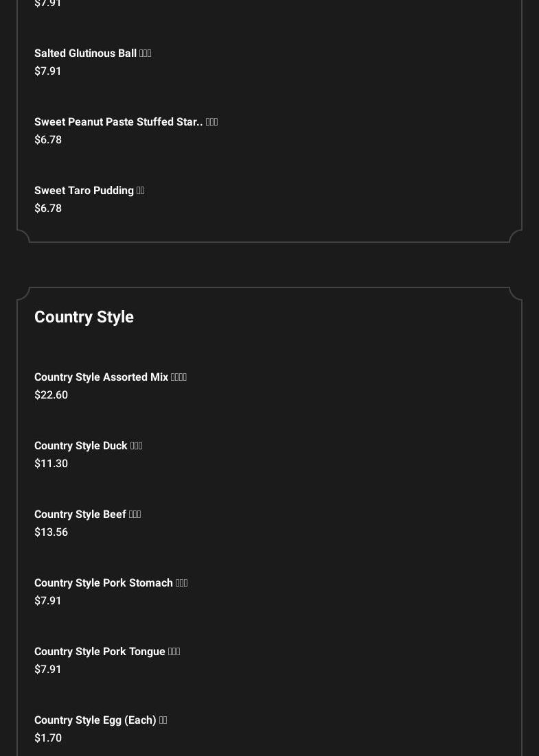Select Country Style Egg (Each)

(x=100, y=720)
